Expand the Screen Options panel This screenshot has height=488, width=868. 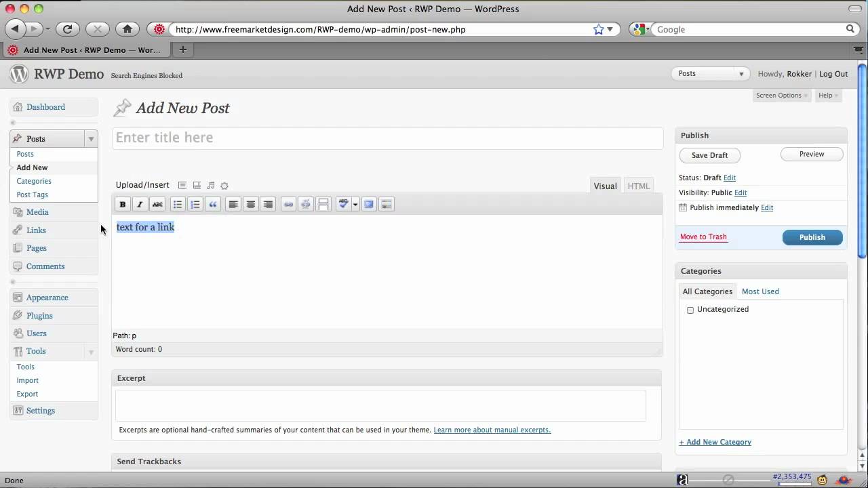point(782,96)
